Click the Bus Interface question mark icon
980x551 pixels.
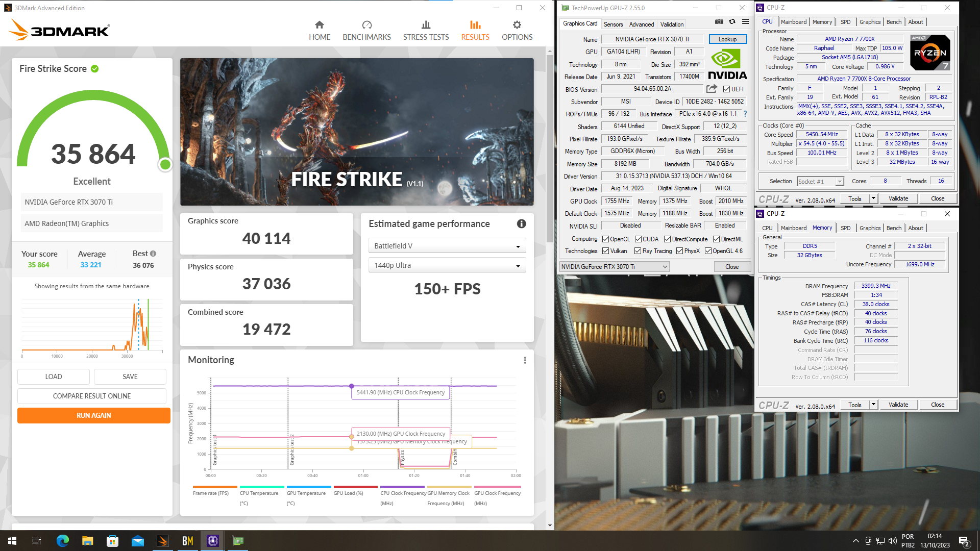tap(745, 114)
